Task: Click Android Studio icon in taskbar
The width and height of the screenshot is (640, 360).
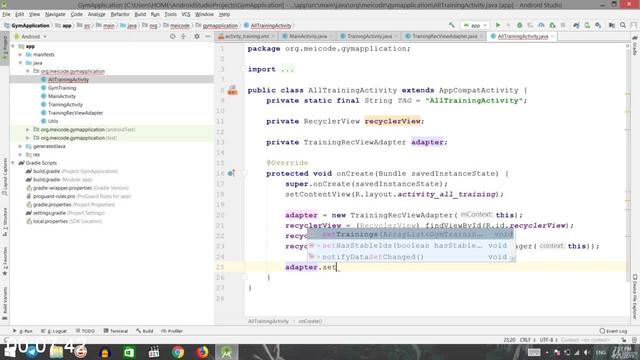Action: [x=227, y=352]
